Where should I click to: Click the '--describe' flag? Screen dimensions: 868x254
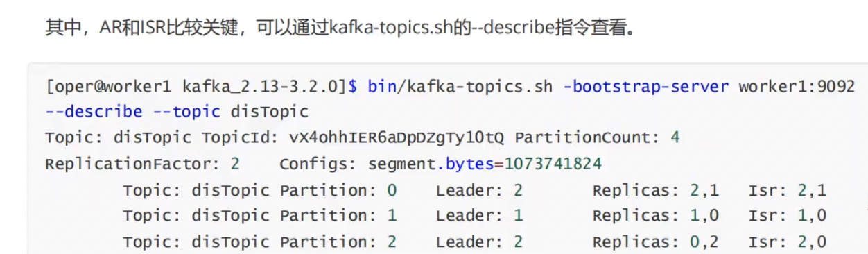94,112
